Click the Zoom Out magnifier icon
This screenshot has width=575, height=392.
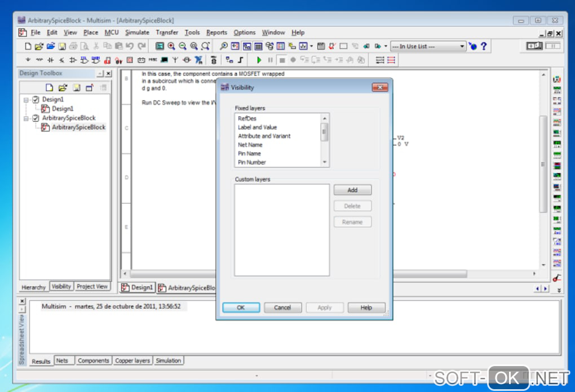pos(183,46)
